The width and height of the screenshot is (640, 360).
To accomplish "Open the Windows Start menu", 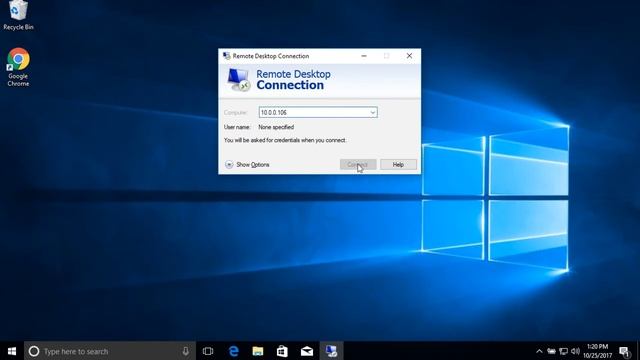I will 12,351.
